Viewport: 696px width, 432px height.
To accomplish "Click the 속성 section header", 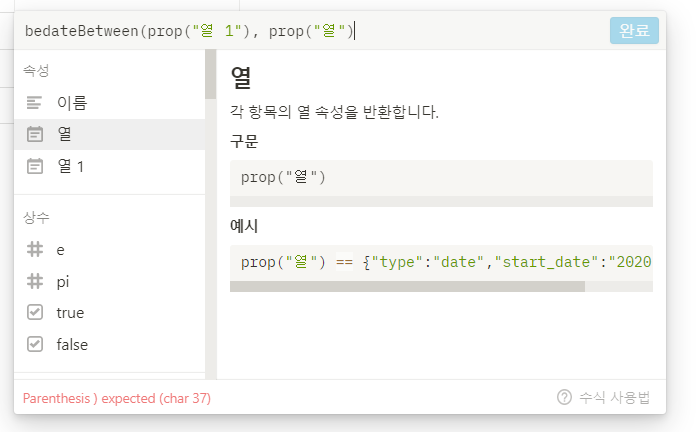I will click(36, 71).
